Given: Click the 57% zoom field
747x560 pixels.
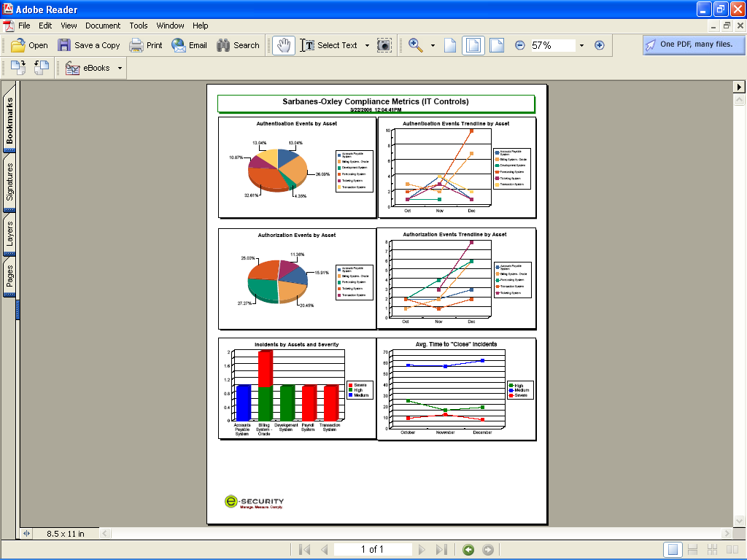Looking at the screenshot, I should point(553,45).
